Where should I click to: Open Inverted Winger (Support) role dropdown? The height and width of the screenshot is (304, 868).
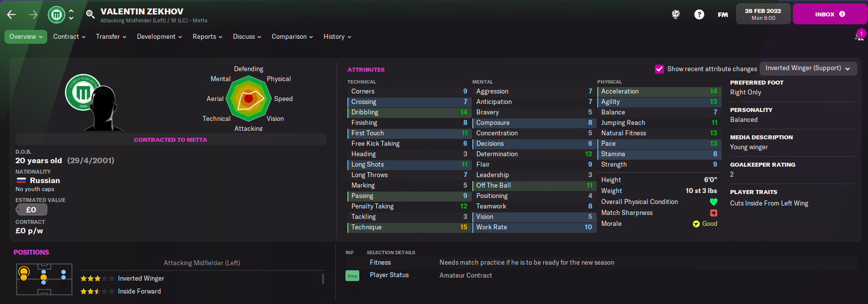[x=808, y=68]
